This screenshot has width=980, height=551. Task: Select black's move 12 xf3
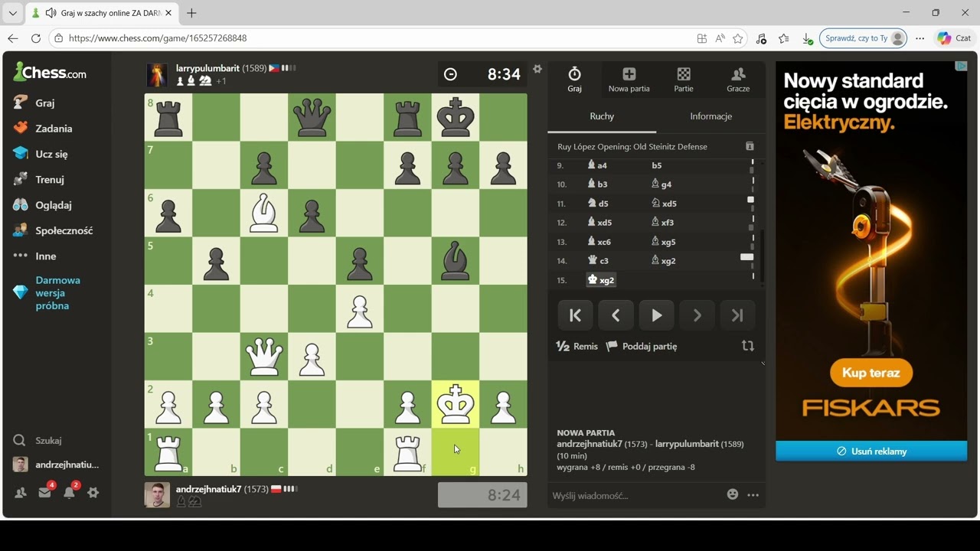[x=662, y=223]
